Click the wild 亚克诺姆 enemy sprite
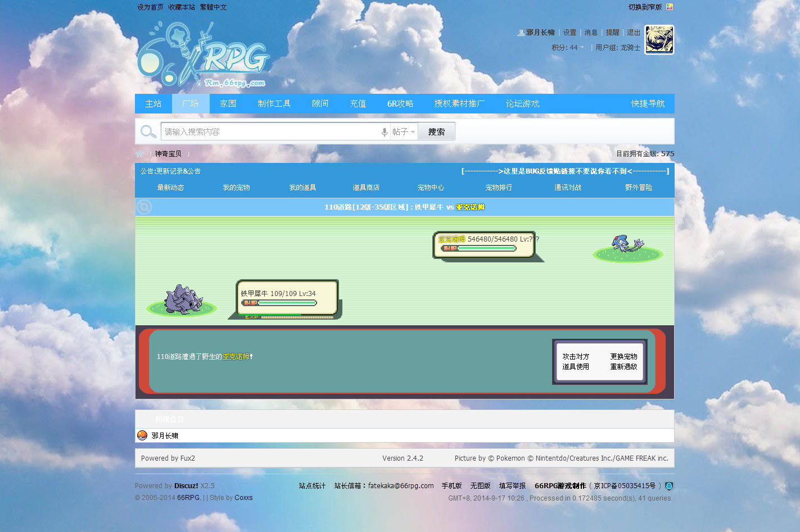The image size is (800, 532). [627, 245]
